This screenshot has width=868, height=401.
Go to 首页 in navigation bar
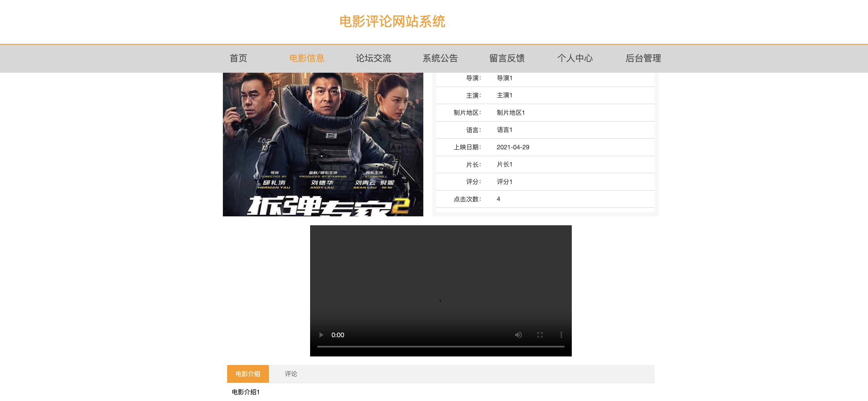coord(238,58)
